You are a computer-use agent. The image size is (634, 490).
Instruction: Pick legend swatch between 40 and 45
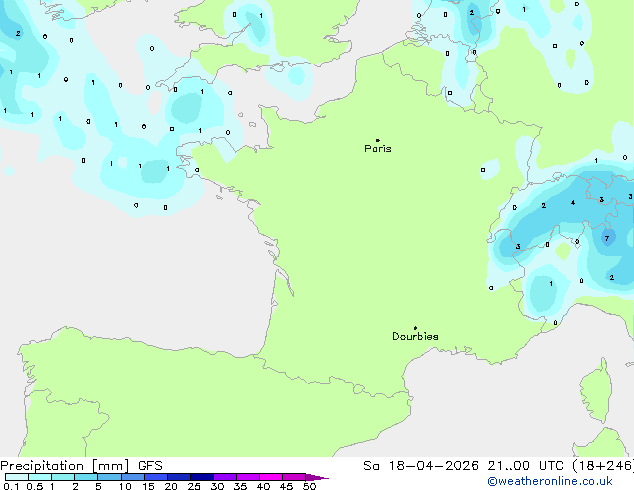click(x=271, y=477)
